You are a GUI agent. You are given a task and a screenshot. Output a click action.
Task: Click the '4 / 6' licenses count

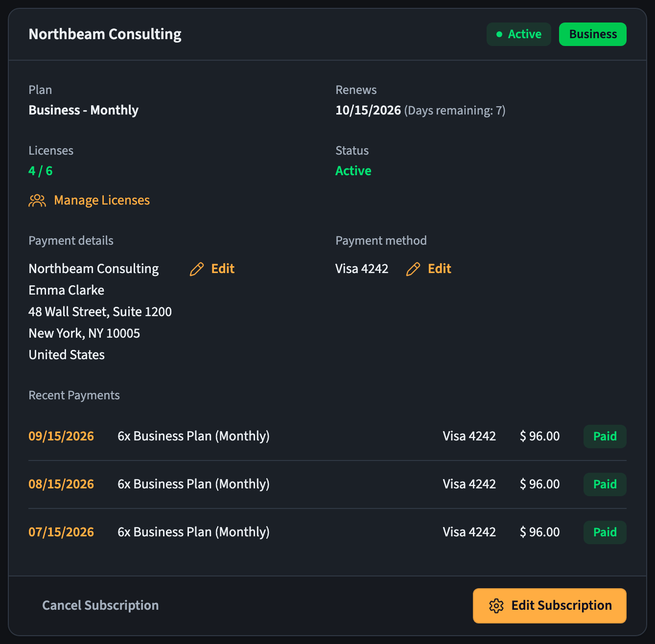pyautogui.click(x=41, y=171)
